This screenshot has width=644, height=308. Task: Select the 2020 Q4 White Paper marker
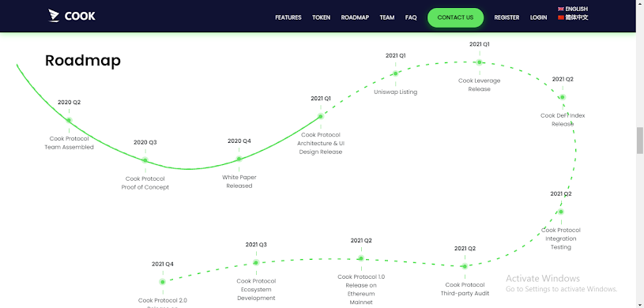[x=239, y=159]
